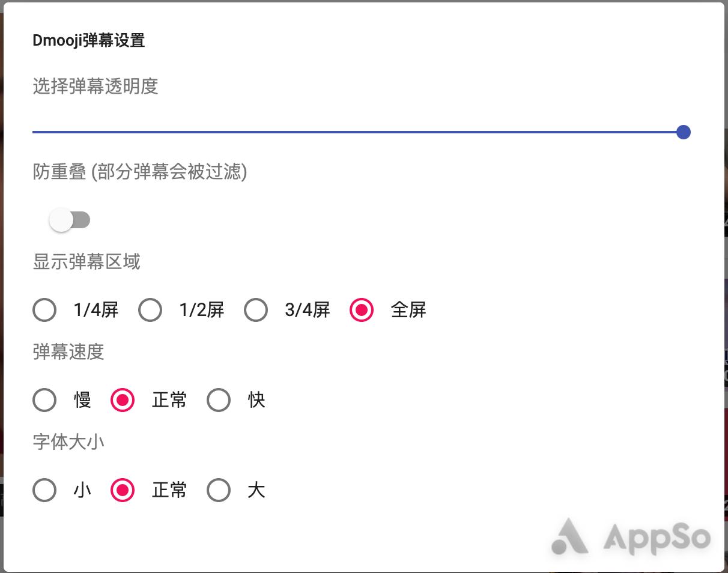728x573 pixels.
Task: Choose 小 font size
Action: point(44,490)
